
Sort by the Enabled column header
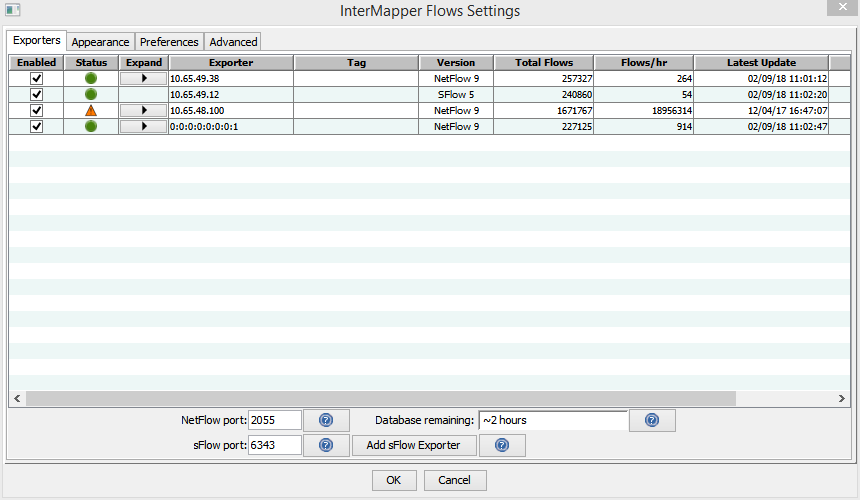[x=36, y=62]
